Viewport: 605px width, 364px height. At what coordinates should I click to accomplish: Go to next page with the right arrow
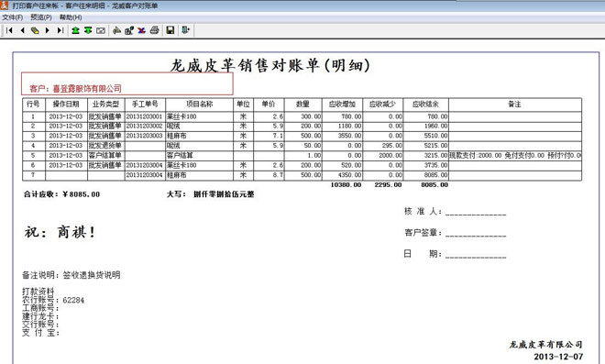[48, 30]
